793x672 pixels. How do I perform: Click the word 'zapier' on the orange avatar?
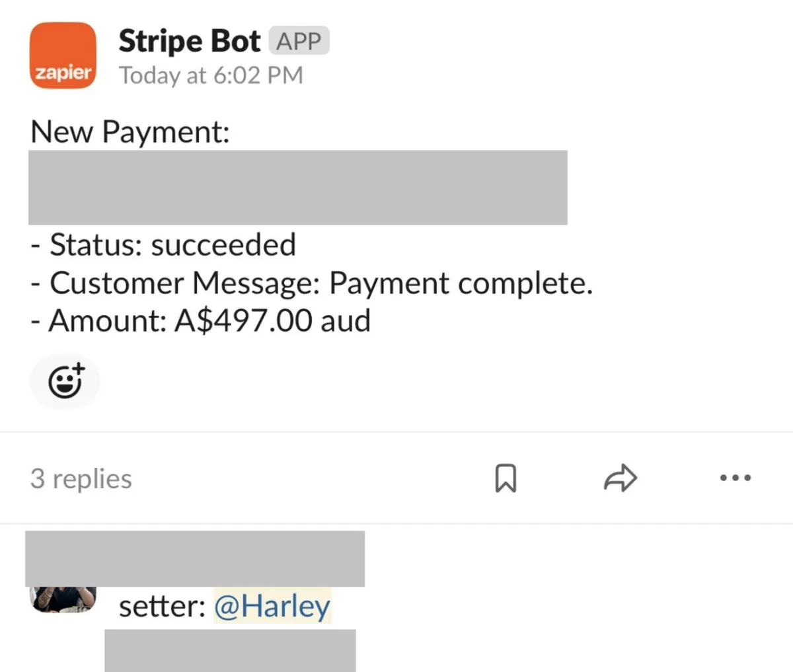point(63,73)
